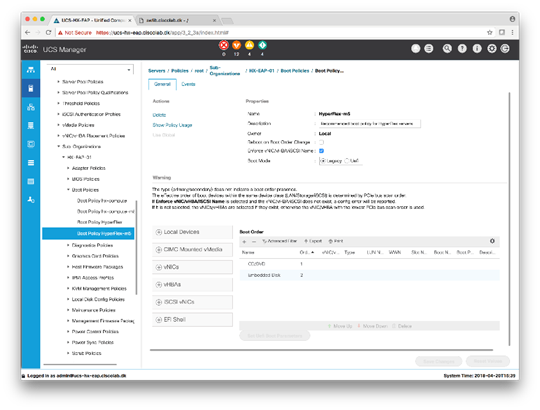Click the Save Changes button
This screenshot has width=540, height=410.
(438, 361)
